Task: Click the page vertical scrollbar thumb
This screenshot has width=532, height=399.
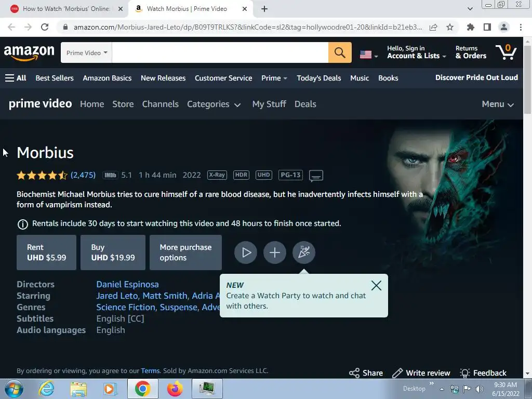Action: pyautogui.click(x=527, y=79)
